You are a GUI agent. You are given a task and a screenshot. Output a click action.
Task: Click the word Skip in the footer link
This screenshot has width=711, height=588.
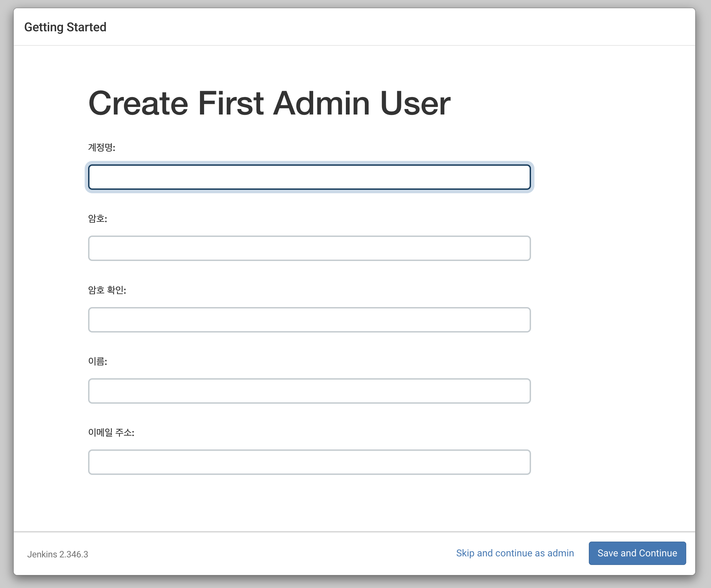465,553
